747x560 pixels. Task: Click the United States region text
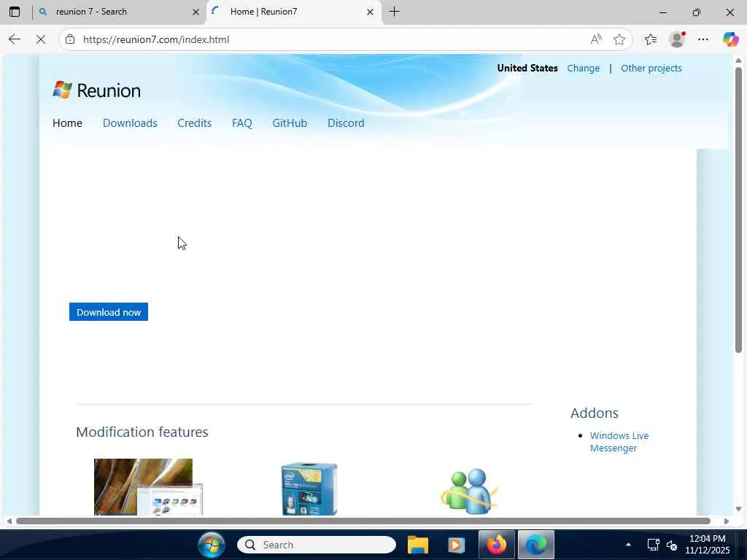click(527, 68)
